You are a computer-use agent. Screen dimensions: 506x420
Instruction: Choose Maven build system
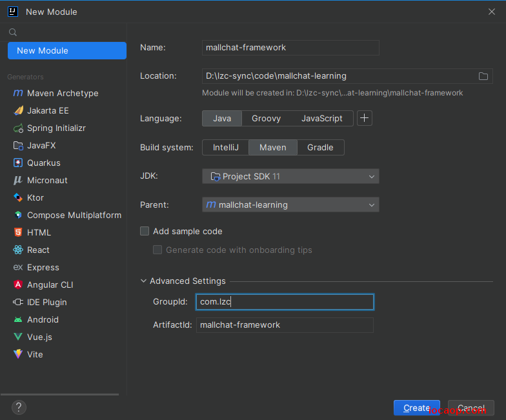tap(272, 147)
